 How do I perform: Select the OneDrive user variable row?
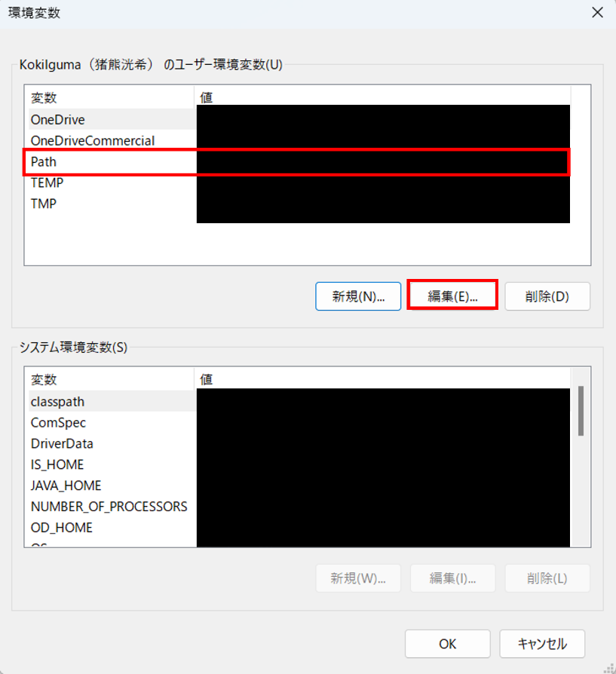coord(299,120)
